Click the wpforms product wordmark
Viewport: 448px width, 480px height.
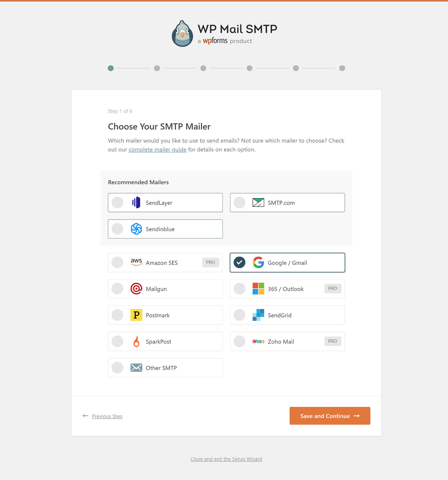tap(225, 41)
